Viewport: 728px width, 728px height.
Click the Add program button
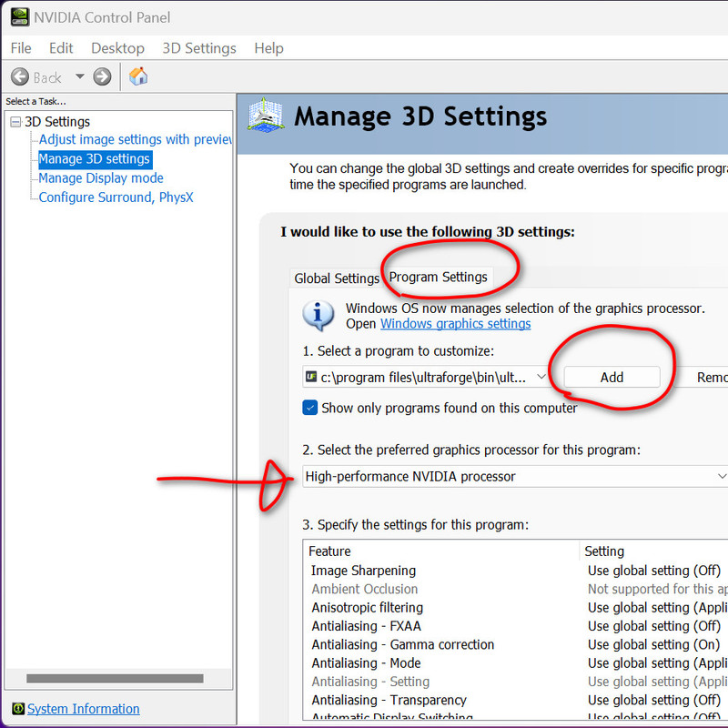pyautogui.click(x=612, y=377)
